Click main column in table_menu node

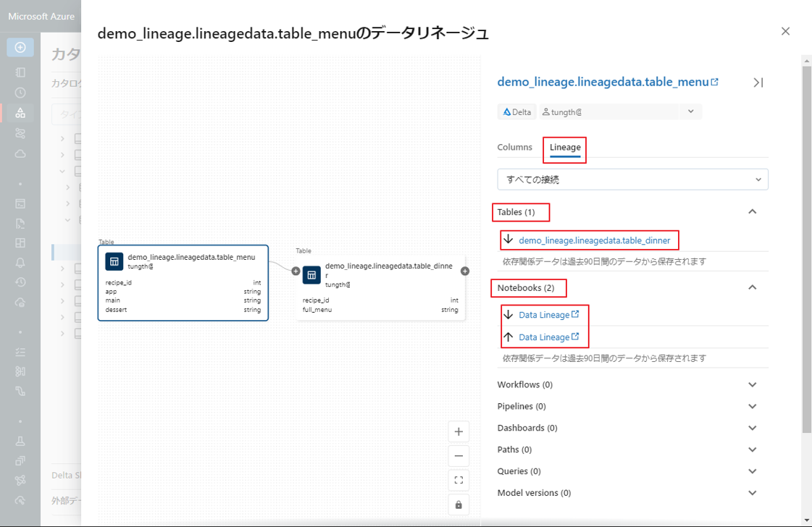pyautogui.click(x=183, y=300)
